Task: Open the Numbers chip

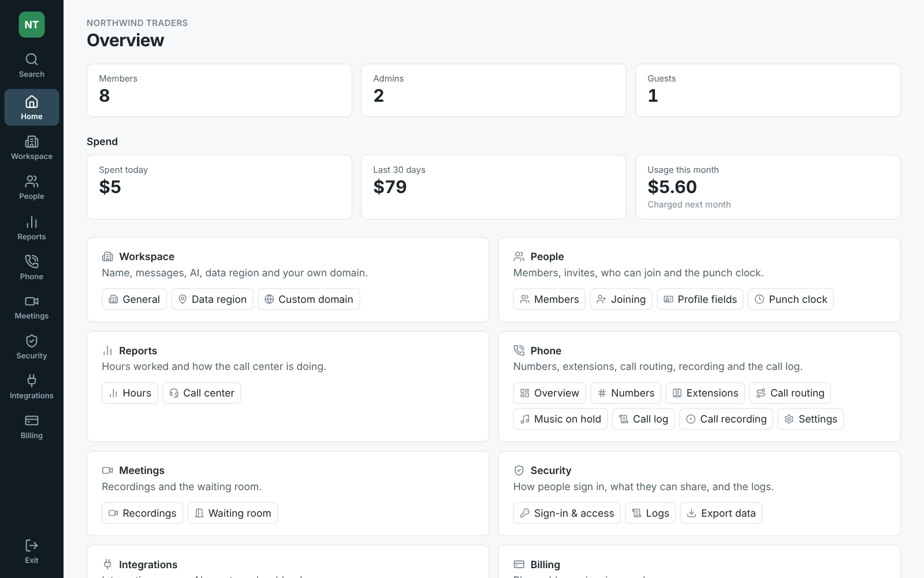Action: 626,393
